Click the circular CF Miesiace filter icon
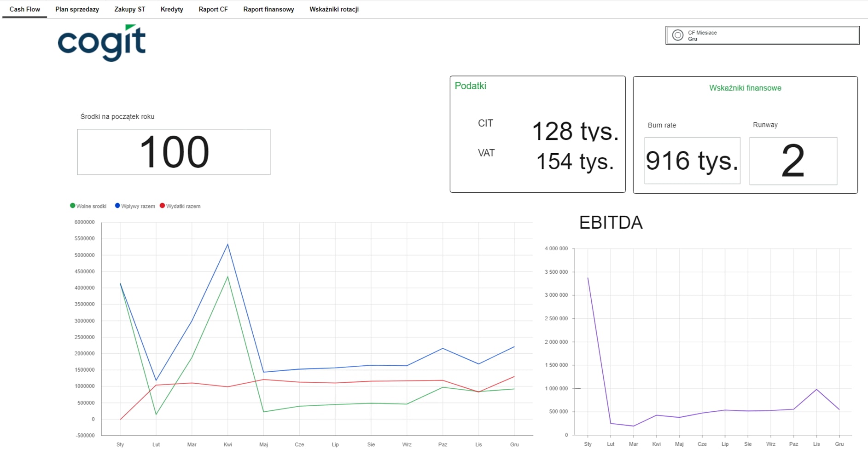868x455 pixels. [677, 35]
